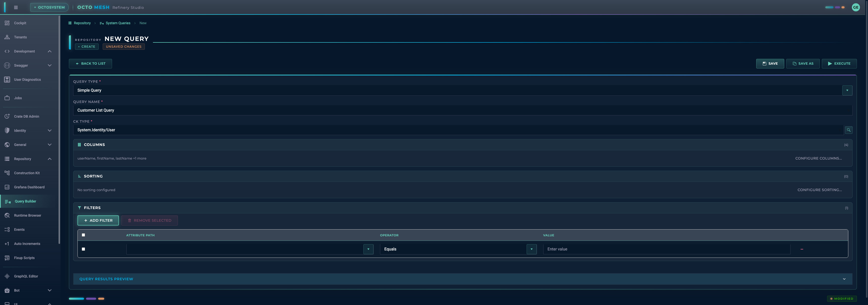Screen dimensions: 868x305
Task: Click the Cockpit sidebar icon
Action: click(x=7, y=23)
